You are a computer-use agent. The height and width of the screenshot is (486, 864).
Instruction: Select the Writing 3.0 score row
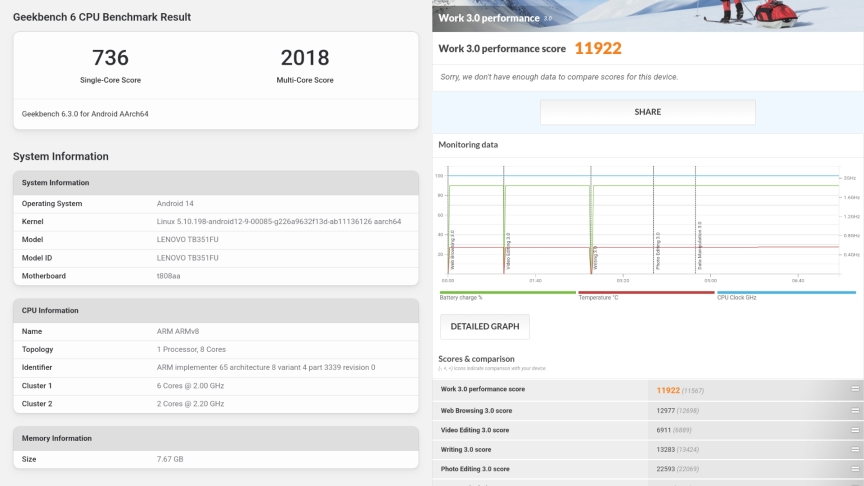coord(540,449)
